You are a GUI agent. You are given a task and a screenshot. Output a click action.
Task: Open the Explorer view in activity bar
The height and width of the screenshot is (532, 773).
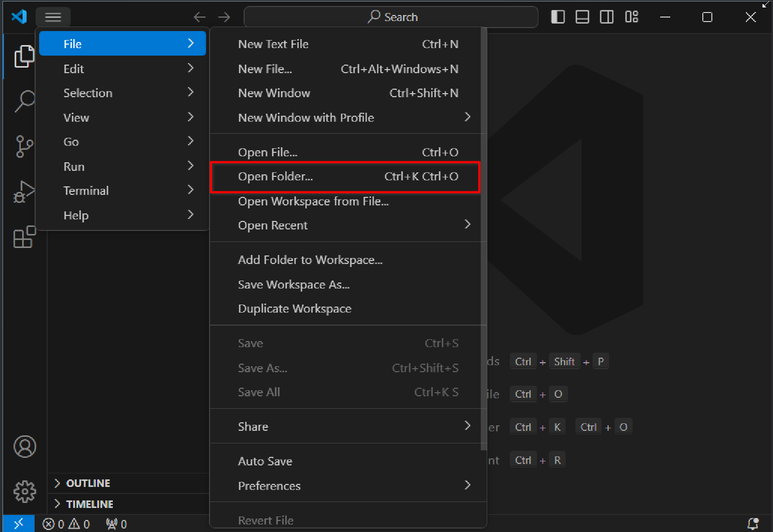pos(24,56)
